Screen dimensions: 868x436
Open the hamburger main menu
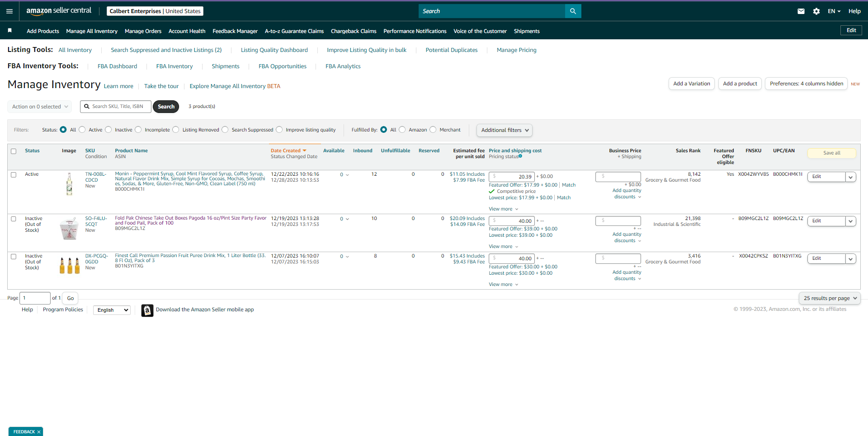click(x=9, y=11)
